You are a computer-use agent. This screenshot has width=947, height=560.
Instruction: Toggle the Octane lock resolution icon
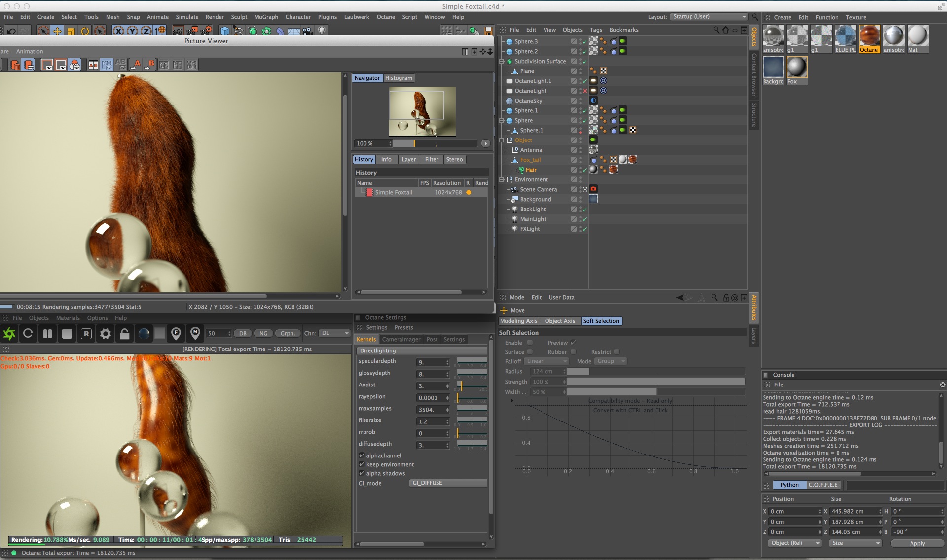point(124,334)
